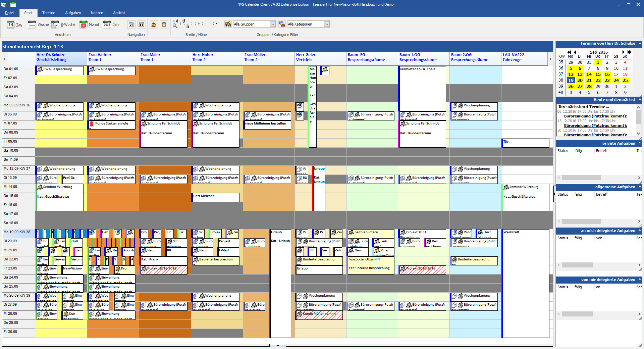
Task: Open the Aufgaben ribbon tab
Action: (73, 13)
